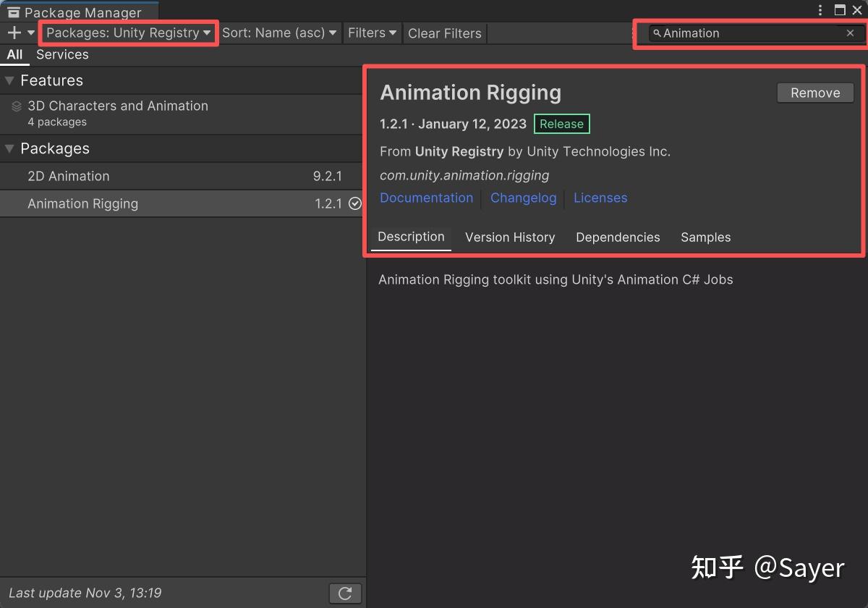Image resolution: width=868 pixels, height=608 pixels.
Task: Click the refresh package list button
Action: click(x=345, y=594)
